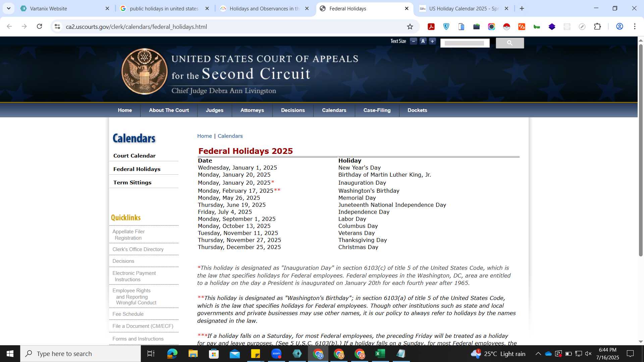Open Fee Schedule quicklink
The height and width of the screenshot is (362, 644).
click(x=128, y=314)
